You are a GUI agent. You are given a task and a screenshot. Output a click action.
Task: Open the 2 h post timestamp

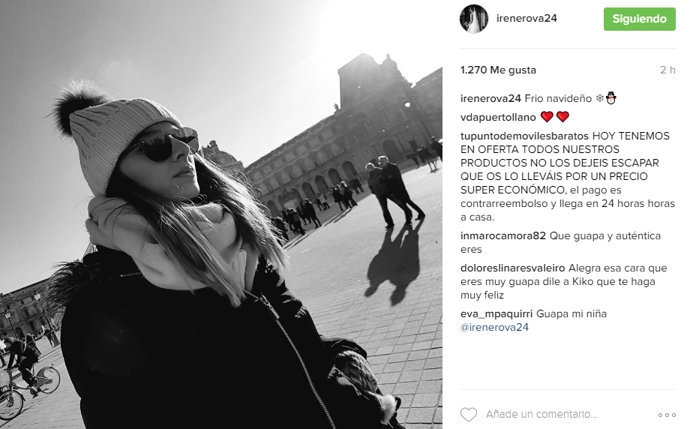click(x=668, y=70)
